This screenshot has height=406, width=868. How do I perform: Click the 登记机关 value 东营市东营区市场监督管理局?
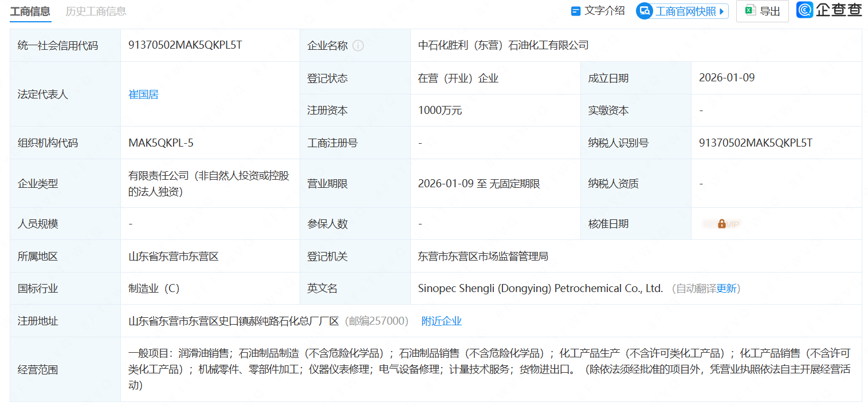pyautogui.click(x=483, y=257)
